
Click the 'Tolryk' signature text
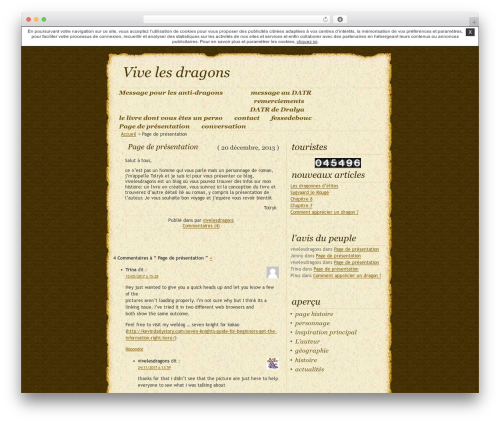point(270,208)
